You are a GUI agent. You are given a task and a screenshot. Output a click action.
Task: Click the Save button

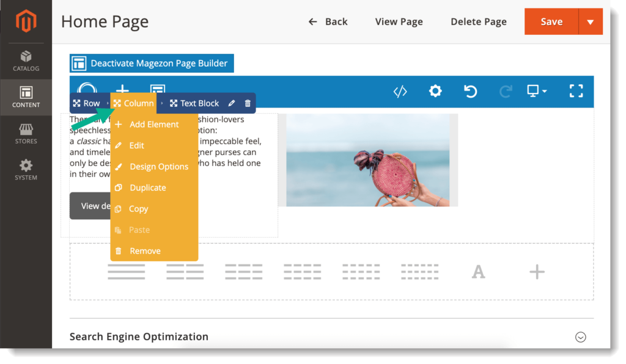(x=551, y=21)
